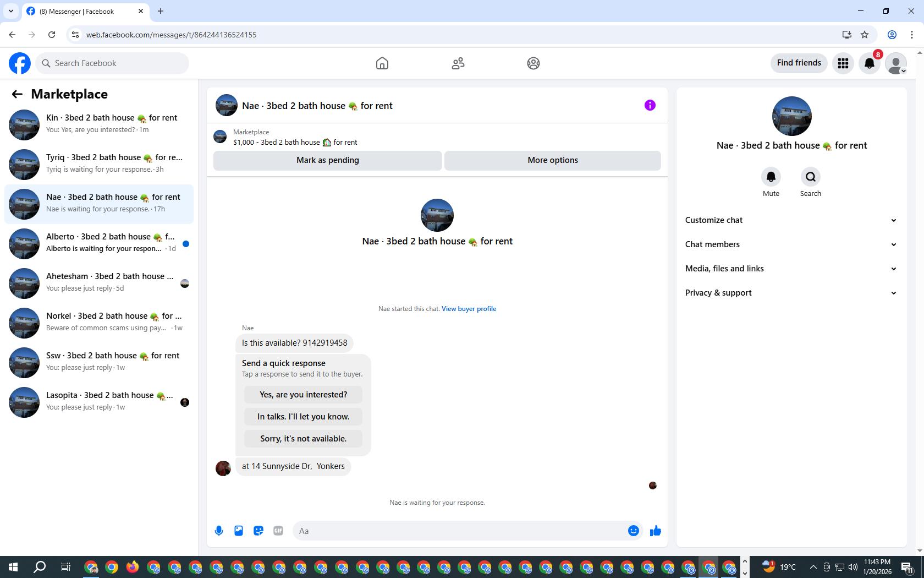Click the chat header avatar
This screenshot has width=924, height=578.
pyautogui.click(x=227, y=105)
